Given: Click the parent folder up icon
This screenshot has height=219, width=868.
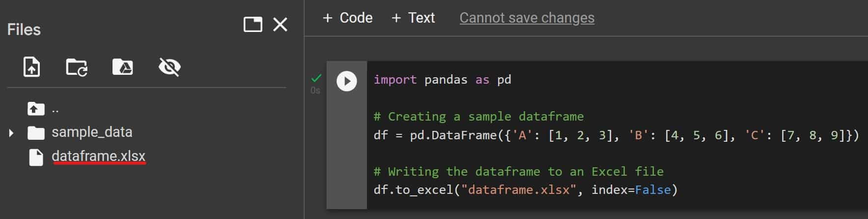Looking at the screenshot, I should pyautogui.click(x=36, y=108).
